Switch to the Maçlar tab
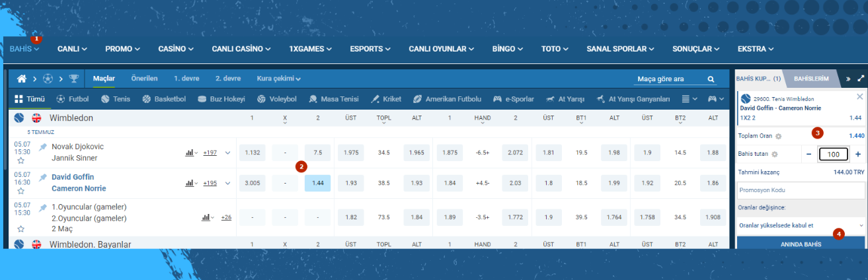 pyautogui.click(x=104, y=79)
